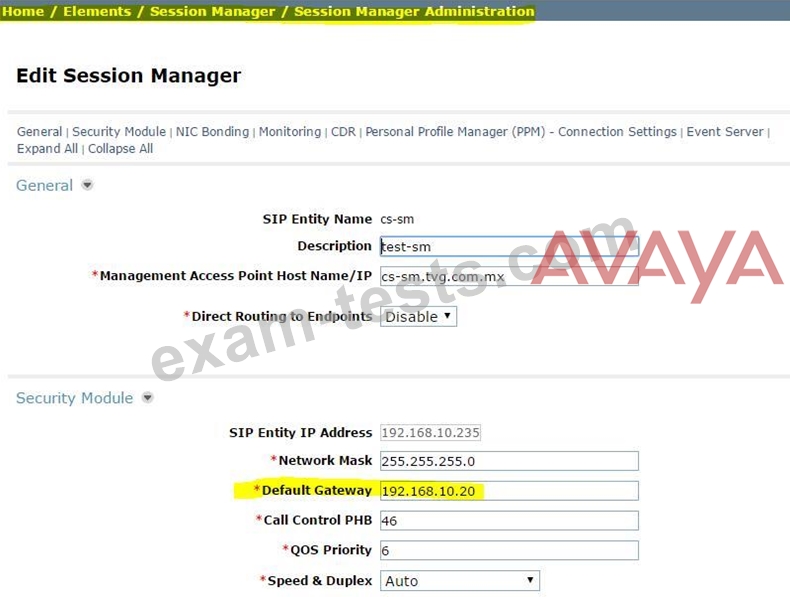Jump to Event Server section link
790x597 pixels.
point(725,131)
